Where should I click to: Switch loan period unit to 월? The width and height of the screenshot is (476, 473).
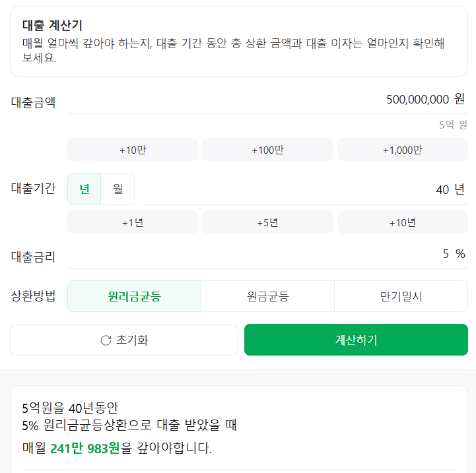click(x=118, y=189)
